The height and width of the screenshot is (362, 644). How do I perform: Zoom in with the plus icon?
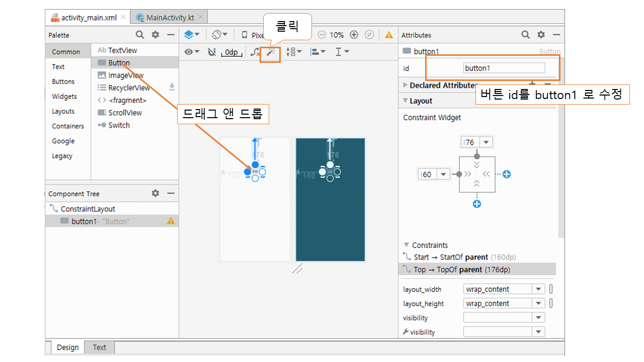[354, 35]
